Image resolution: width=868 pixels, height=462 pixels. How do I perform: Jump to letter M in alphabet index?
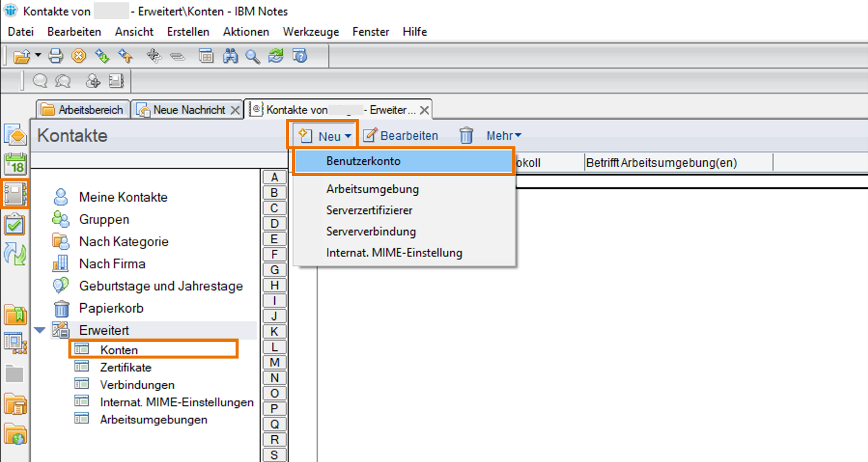coord(274,363)
